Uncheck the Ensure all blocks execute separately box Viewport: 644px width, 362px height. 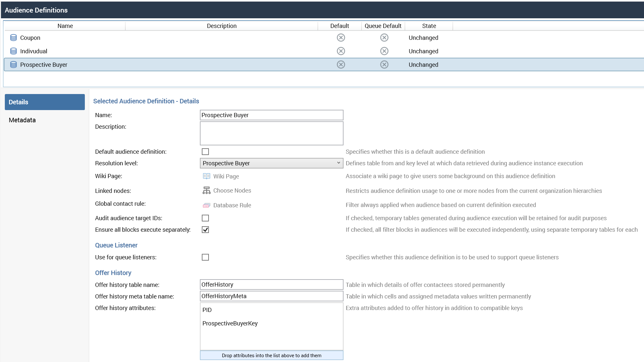205,229
